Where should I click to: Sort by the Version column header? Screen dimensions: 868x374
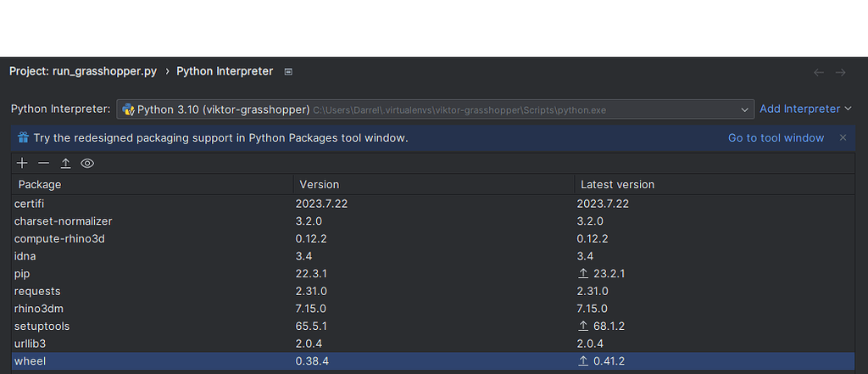434,185
